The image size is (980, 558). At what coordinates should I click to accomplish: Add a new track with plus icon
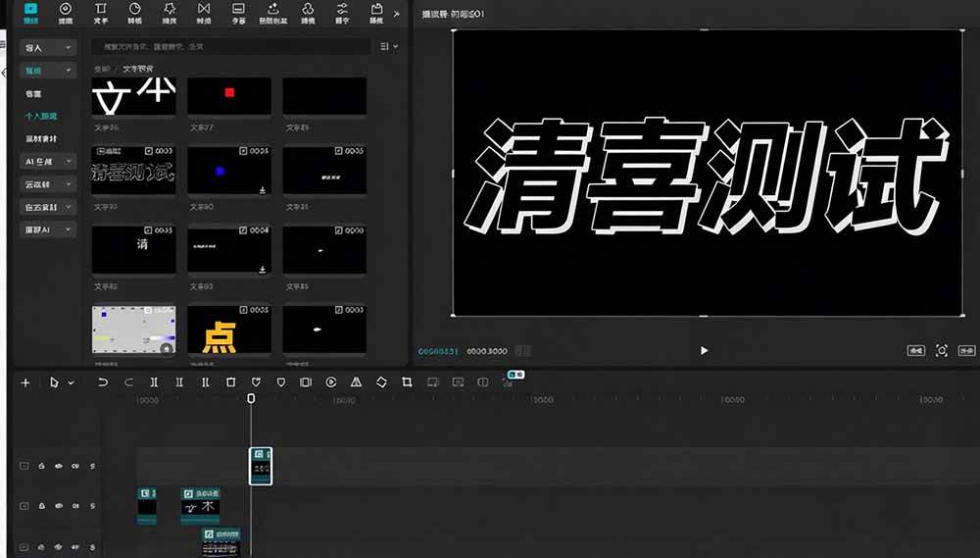[x=25, y=382]
